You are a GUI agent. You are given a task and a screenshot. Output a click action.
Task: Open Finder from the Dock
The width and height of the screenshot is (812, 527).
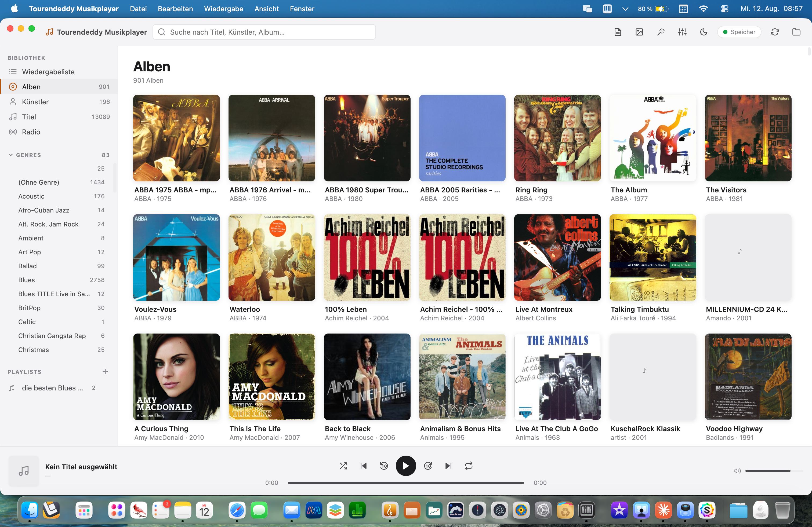click(x=29, y=511)
